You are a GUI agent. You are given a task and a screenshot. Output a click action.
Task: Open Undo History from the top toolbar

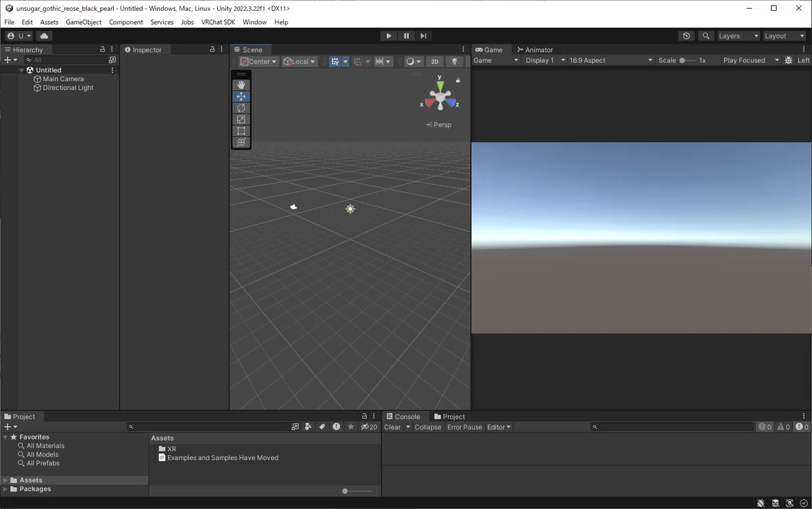[687, 36]
